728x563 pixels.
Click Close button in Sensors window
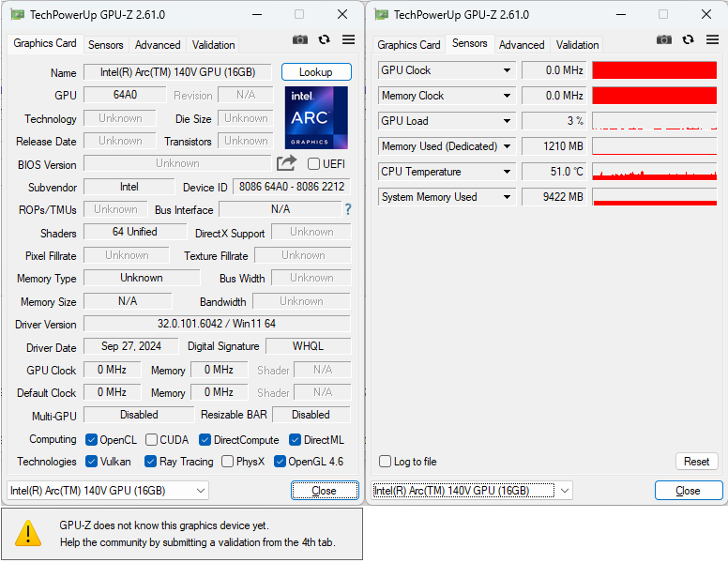[x=689, y=491]
